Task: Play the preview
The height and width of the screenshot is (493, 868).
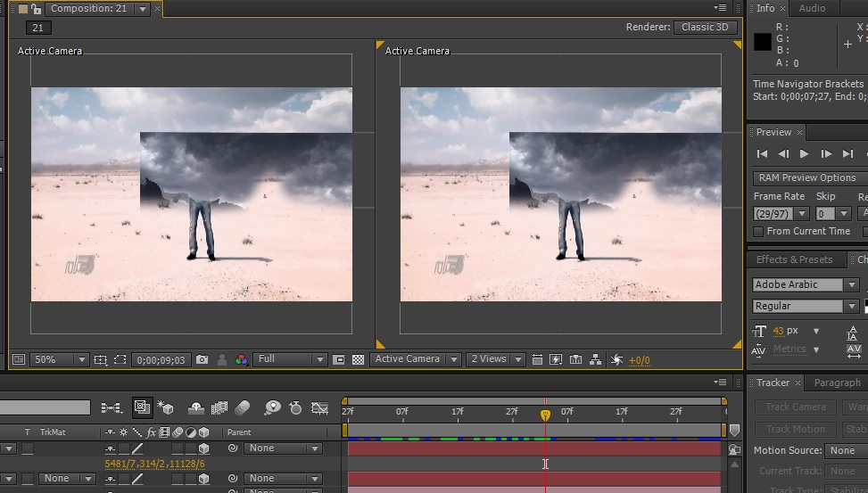Action: [x=805, y=154]
